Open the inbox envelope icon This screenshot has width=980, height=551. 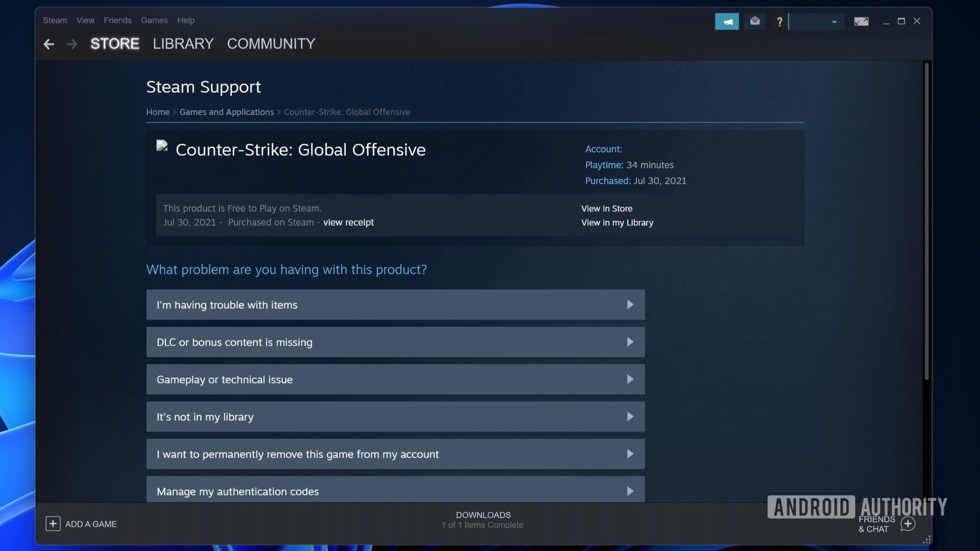tap(755, 21)
